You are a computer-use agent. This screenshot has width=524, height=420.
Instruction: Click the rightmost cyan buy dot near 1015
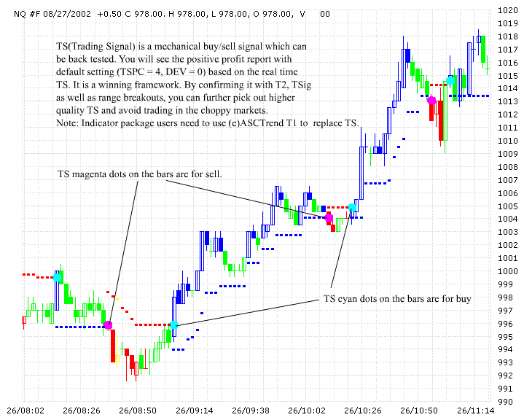pyautogui.click(x=451, y=79)
